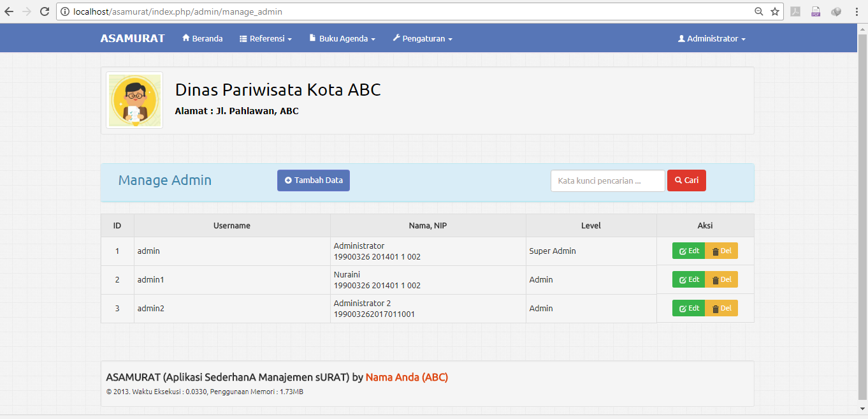The image size is (868, 419).
Task: Click the Dinas Pariwisata logo image
Action: [x=134, y=100]
